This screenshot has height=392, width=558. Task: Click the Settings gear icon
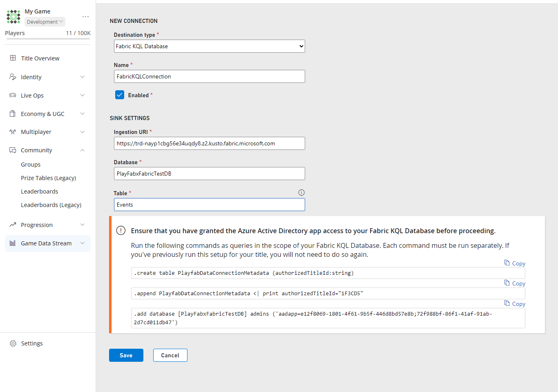(x=13, y=343)
